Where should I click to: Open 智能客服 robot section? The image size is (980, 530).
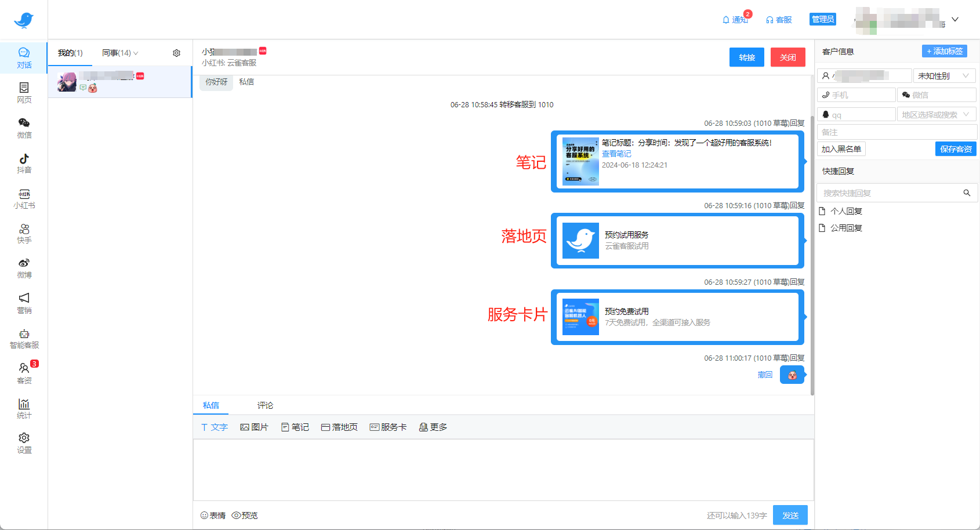point(24,339)
